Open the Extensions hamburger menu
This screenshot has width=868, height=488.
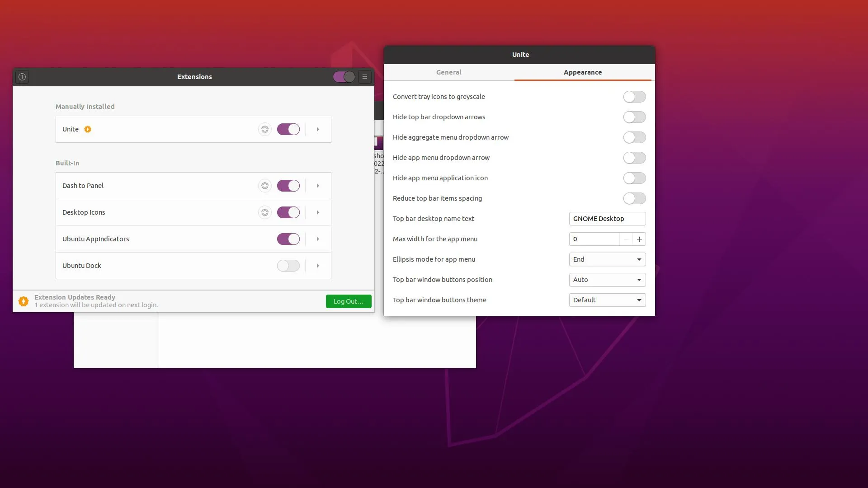pyautogui.click(x=365, y=77)
